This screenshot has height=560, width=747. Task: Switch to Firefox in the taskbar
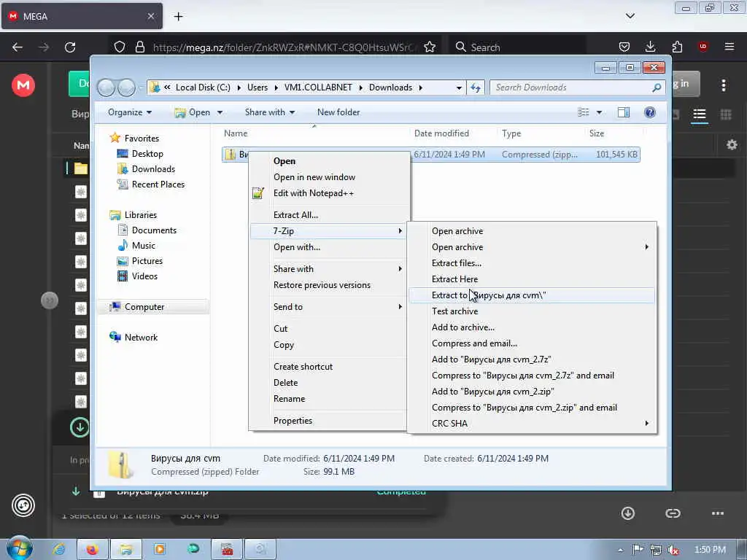point(93,549)
